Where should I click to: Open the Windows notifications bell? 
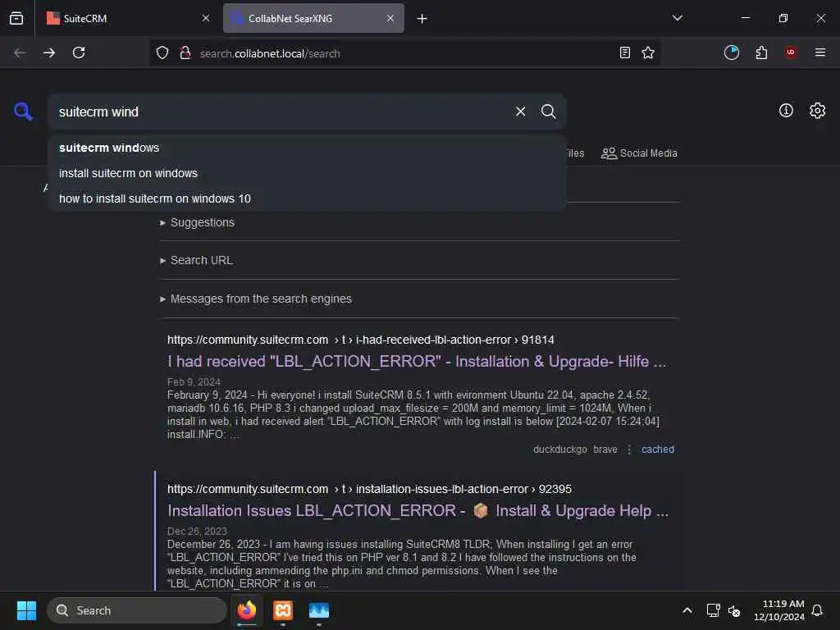tap(817, 610)
